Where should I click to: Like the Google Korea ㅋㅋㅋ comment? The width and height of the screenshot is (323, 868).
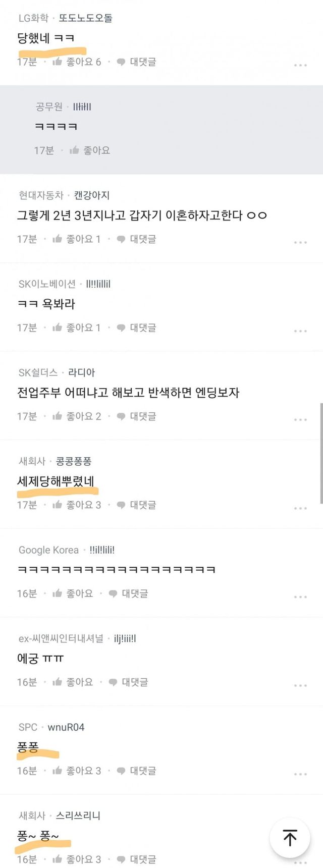pyautogui.click(x=73, y=594)
